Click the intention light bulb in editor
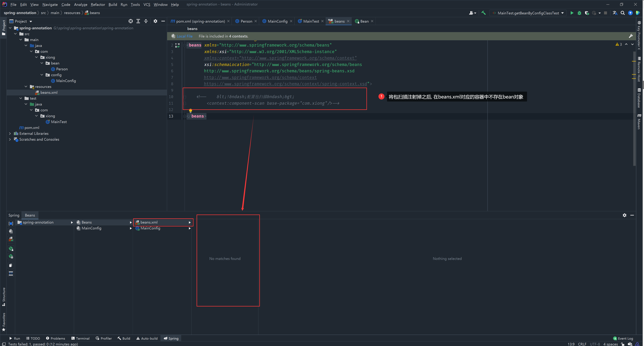The height and width of the screenshot is (346, 644). point(191,111)
